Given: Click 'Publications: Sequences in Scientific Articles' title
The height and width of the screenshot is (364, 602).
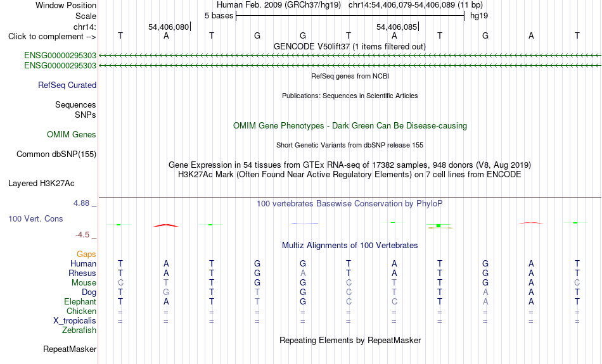Looking at the screenshot, I should tap(350, 96).
